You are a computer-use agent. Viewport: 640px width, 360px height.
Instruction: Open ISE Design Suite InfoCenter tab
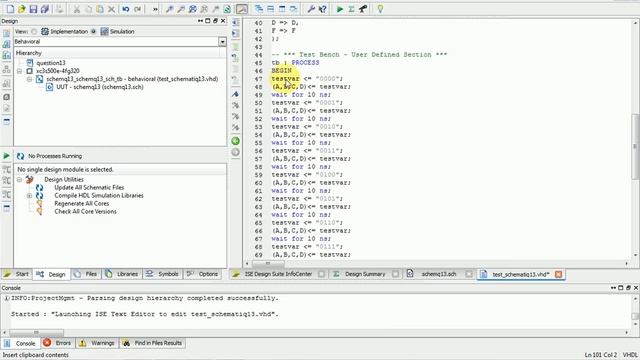pyautogui.click(x=278, y=274)
